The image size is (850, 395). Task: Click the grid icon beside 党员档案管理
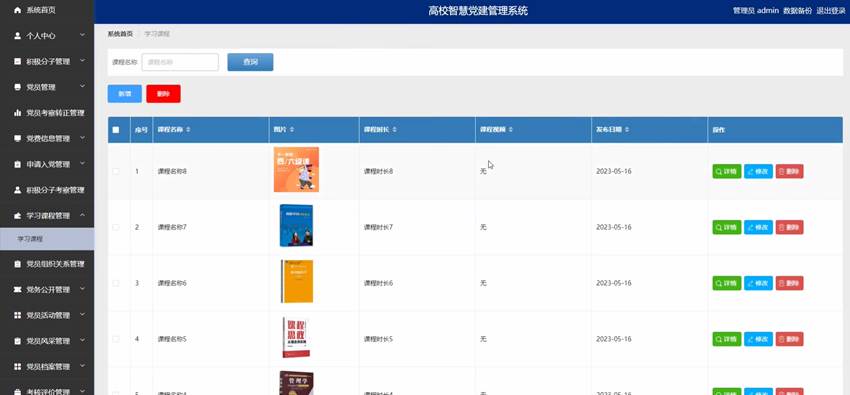point(17,366)
